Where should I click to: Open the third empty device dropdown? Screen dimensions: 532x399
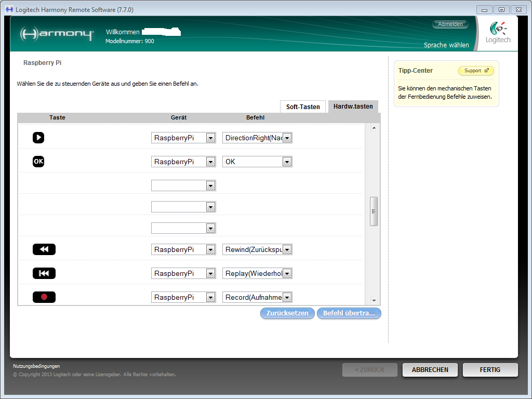[183, 228]
